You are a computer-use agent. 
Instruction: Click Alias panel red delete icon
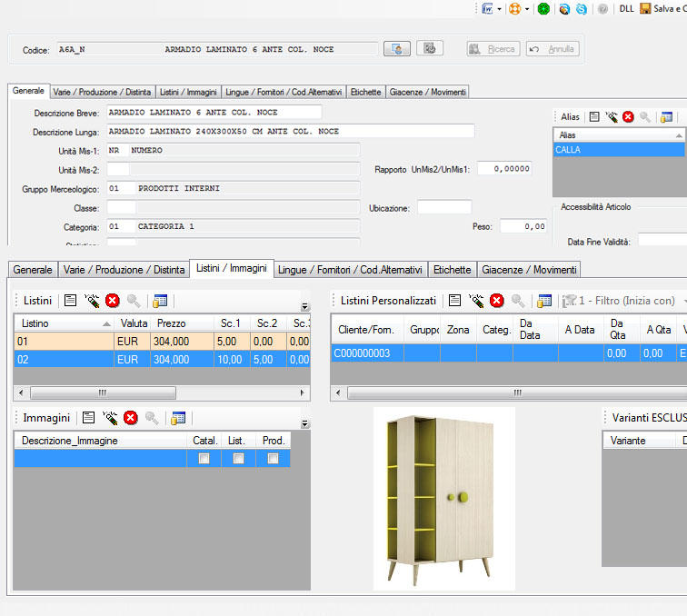[x=628, y=116]
